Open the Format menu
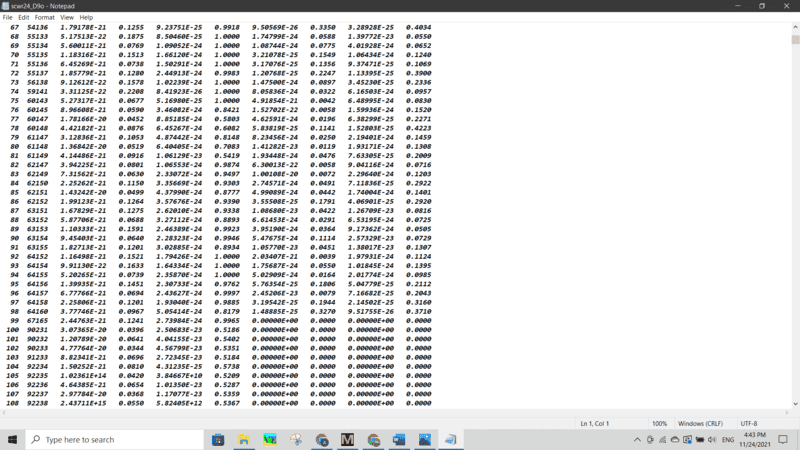 [x=46, y=17]
